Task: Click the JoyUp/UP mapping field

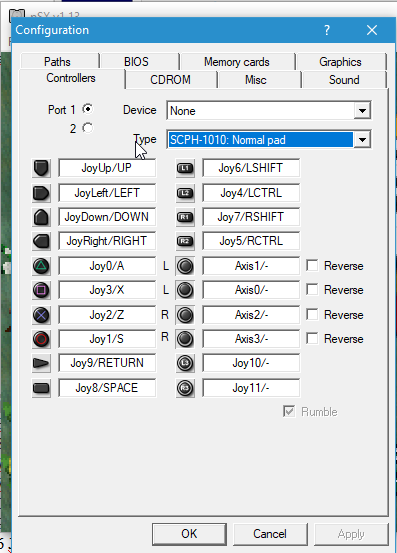Action: click(x=107, y=168)
